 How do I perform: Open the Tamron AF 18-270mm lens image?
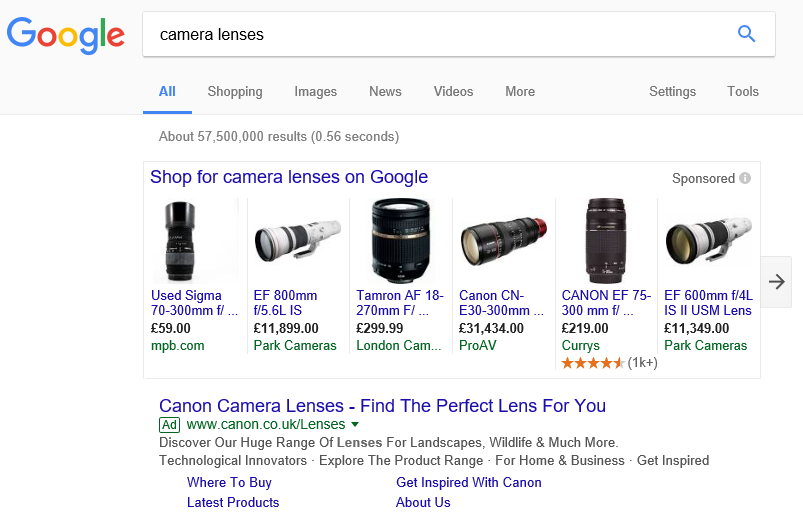point(400,240)
